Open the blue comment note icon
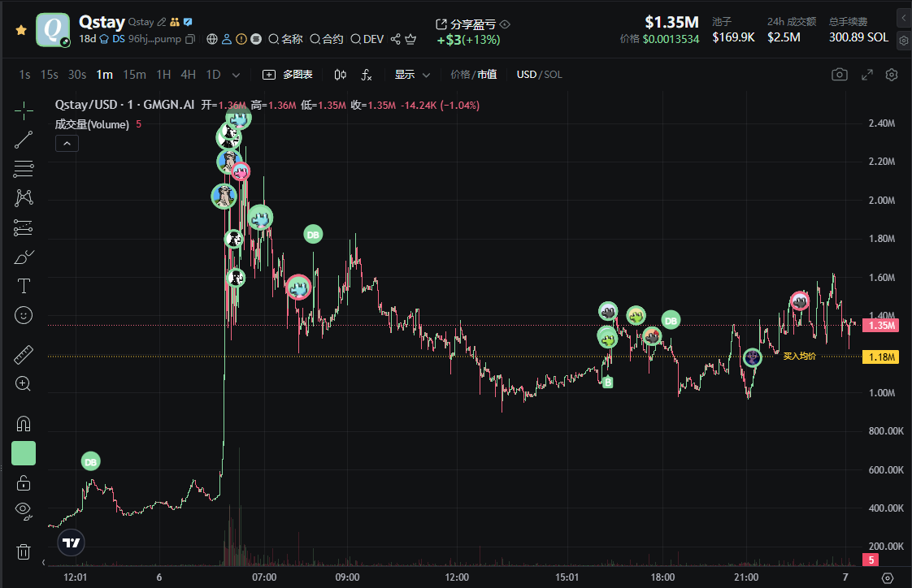The width and height of the screenshot is (912, 588). 188,22
